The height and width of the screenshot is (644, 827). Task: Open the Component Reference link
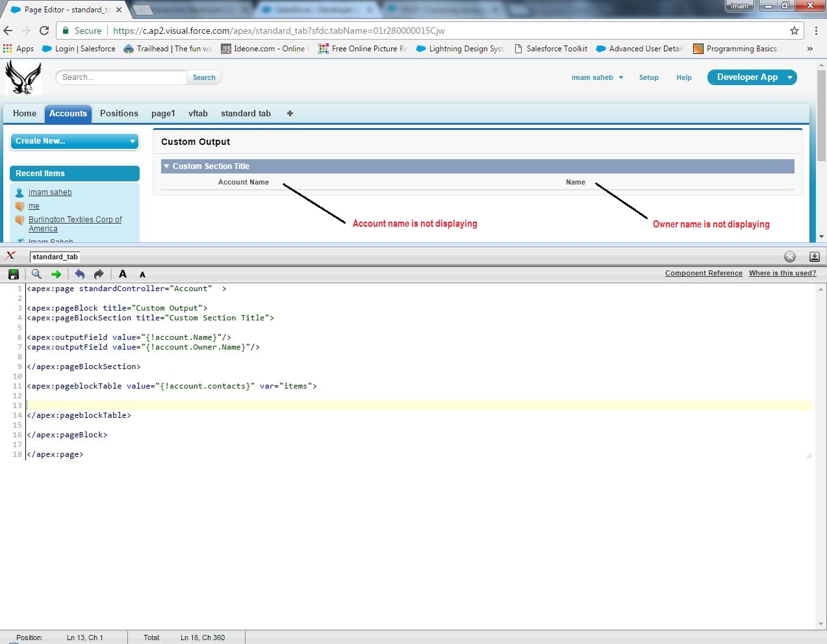[x=703, y=273]
